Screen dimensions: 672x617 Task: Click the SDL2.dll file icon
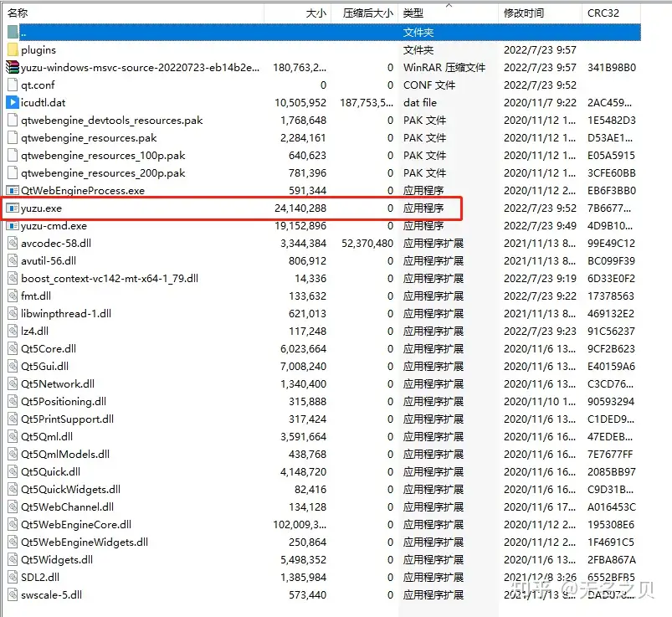click(13, 577)
